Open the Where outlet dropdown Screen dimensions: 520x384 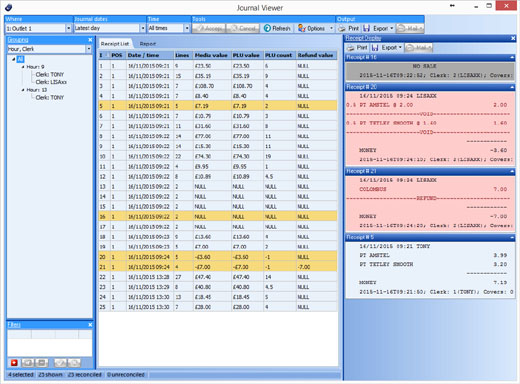coord(68,28)
